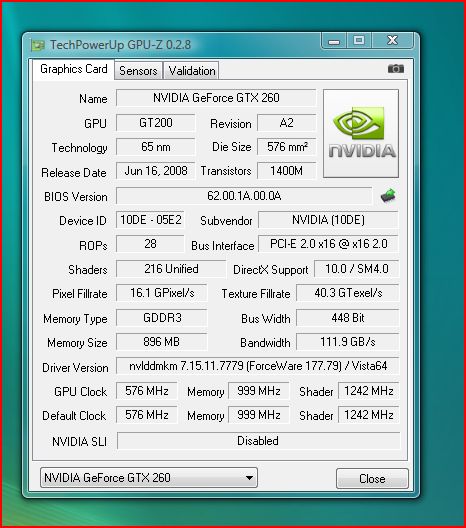Click the Device ID field 10DE - 05E2
Screen dimensions: 466x528
pyautogui.click(x=151, y=220)
